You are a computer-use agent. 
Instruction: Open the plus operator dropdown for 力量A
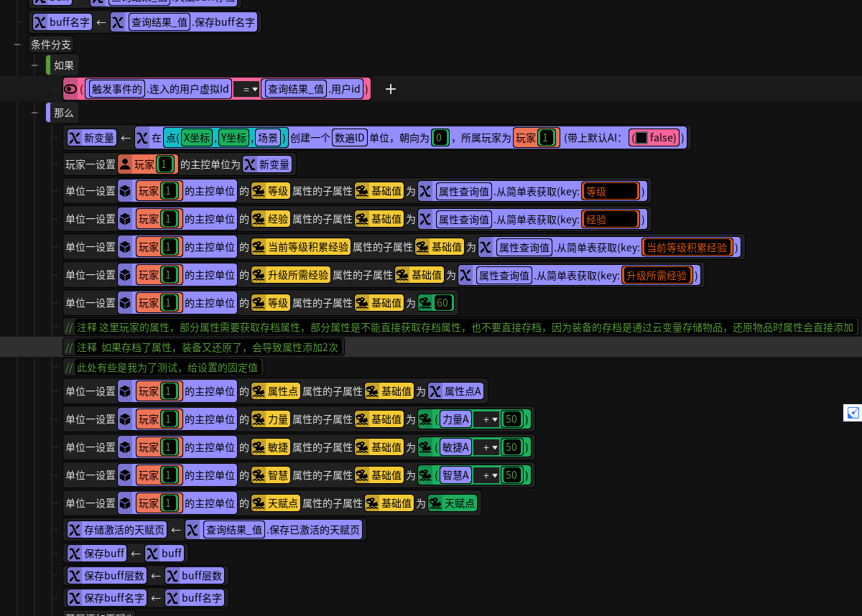(x=487, y=419)
